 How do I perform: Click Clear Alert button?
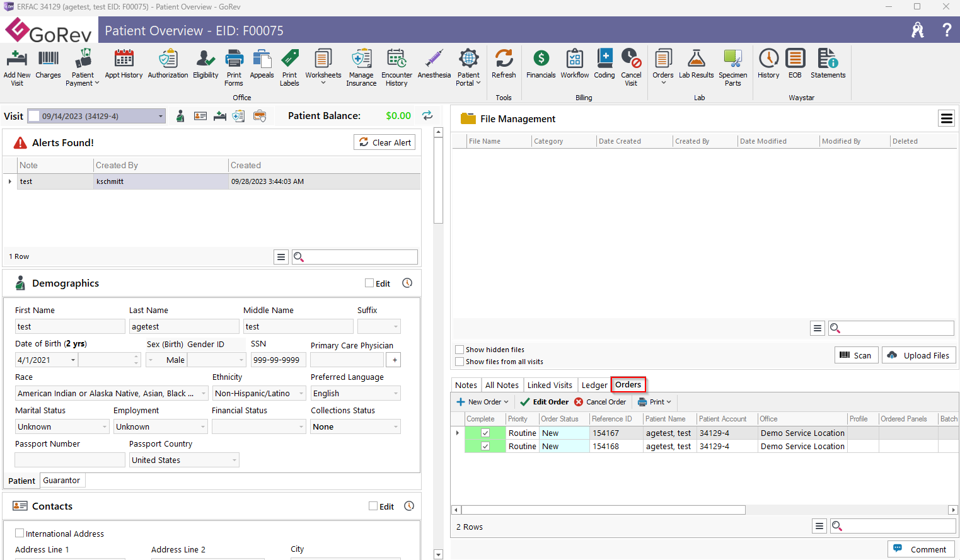385,142
